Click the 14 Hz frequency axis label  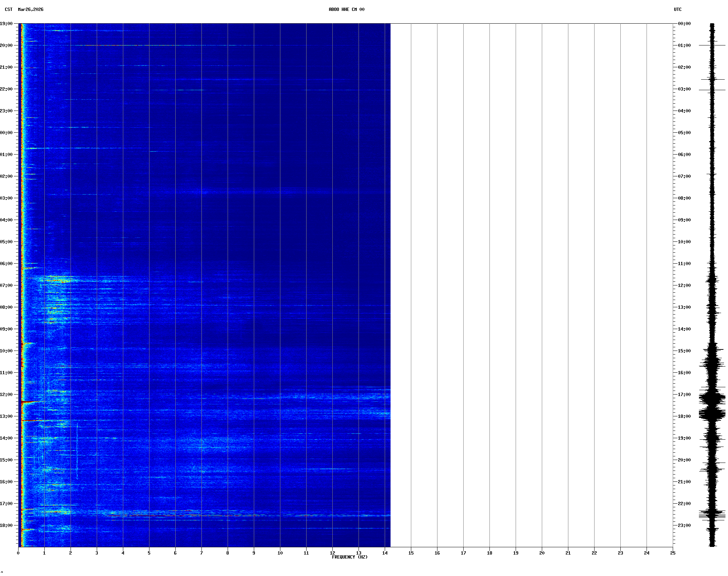(385, 553)
